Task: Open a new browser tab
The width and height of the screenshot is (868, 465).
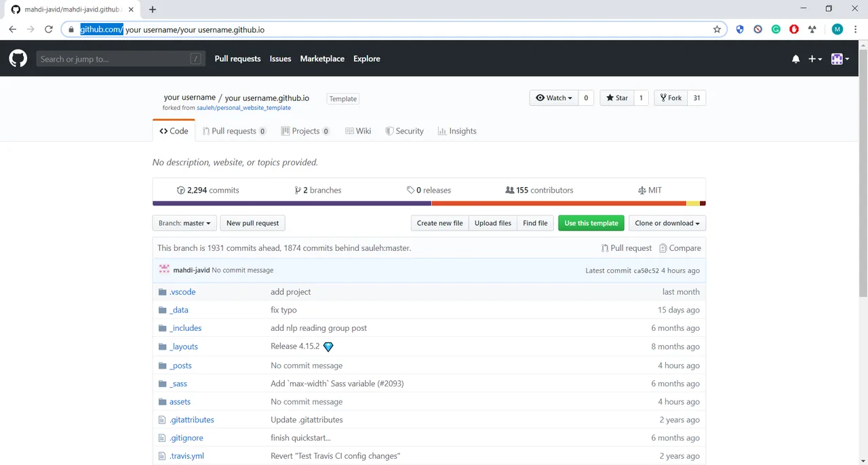Action: pos(153,9)
